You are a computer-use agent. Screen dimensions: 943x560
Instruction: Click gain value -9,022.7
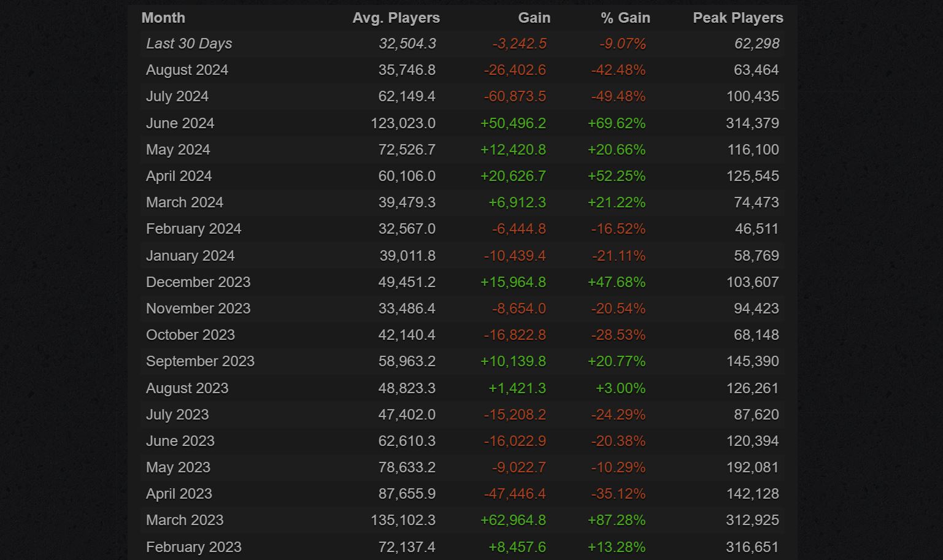pyautogui.click(x=519, y=467)
